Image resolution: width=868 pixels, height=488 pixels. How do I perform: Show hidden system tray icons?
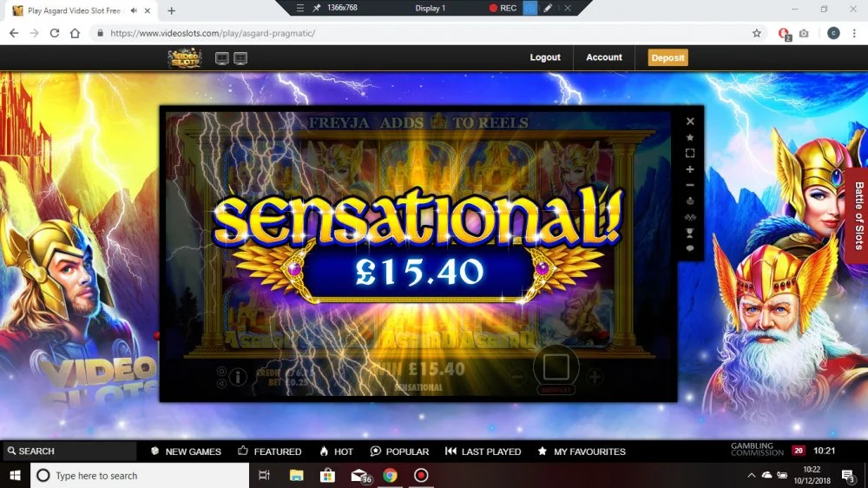751,475
